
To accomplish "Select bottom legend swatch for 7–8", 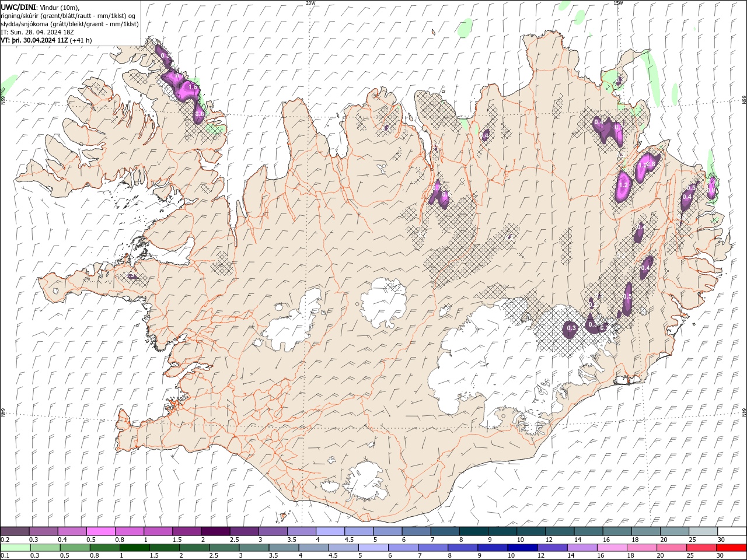I will (x=433, y=548).
